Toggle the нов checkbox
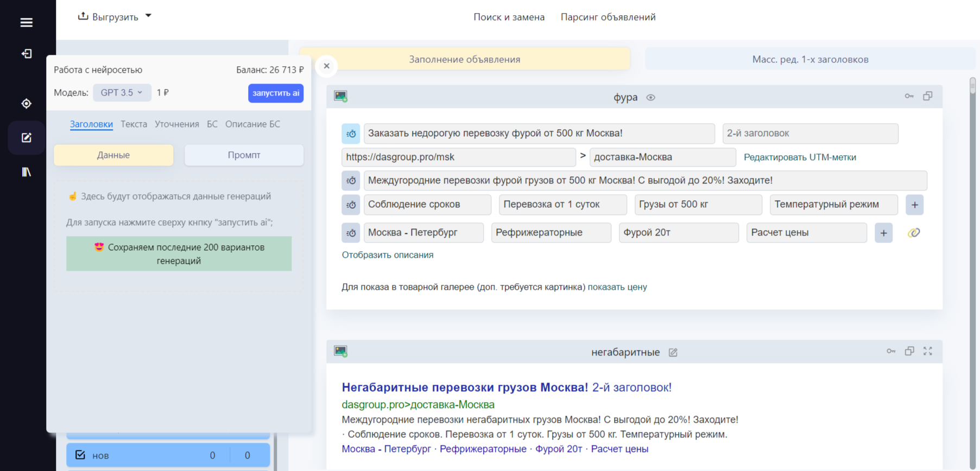This screenshot has height=471, width=980. 80,455
